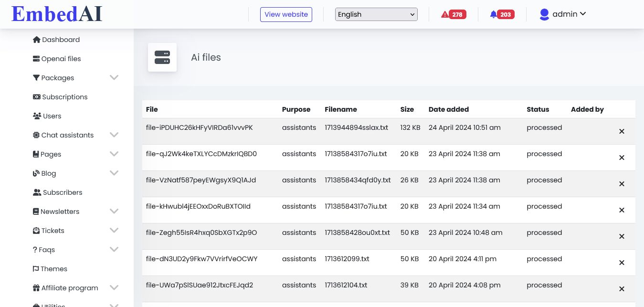Open the English language dropdown
Viewport: 644px width, 307px height.
click(x=376, y=14)
